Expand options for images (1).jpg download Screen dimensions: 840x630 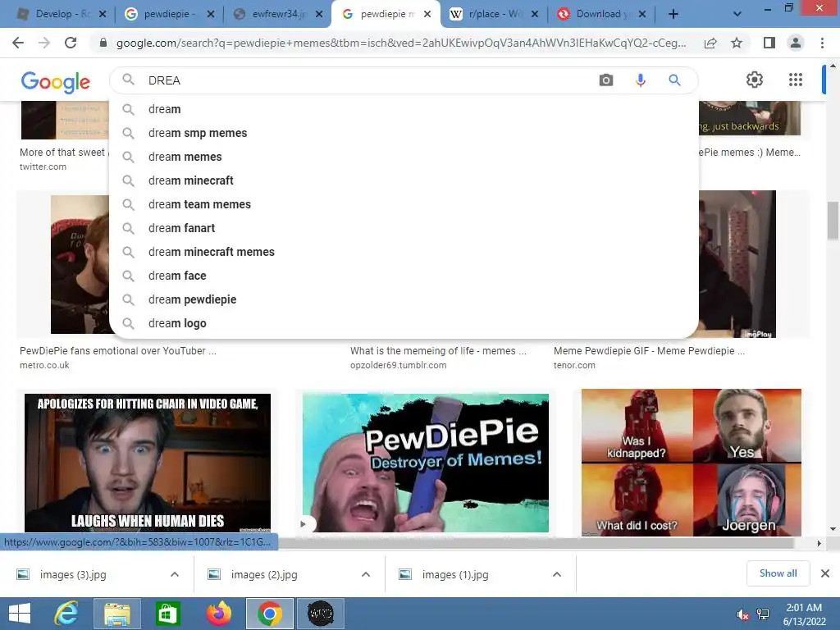point(557,574)
